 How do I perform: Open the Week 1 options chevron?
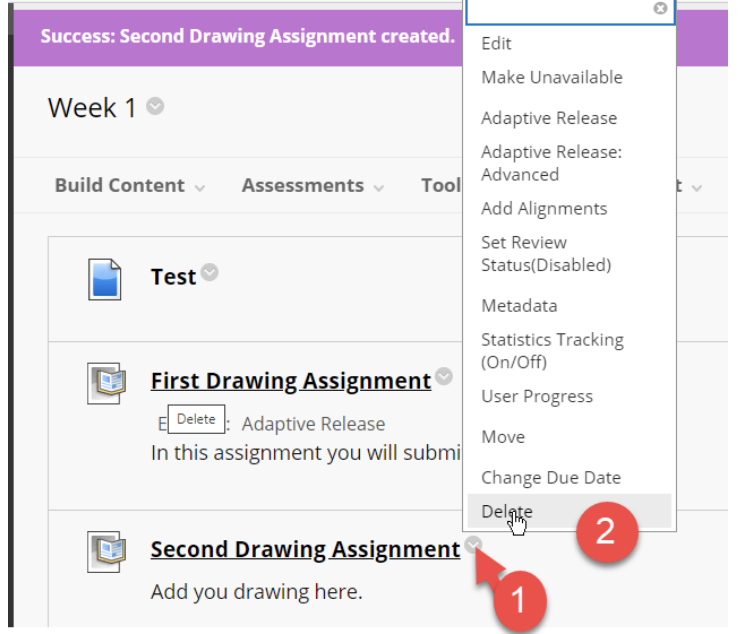tap(155, 106)
